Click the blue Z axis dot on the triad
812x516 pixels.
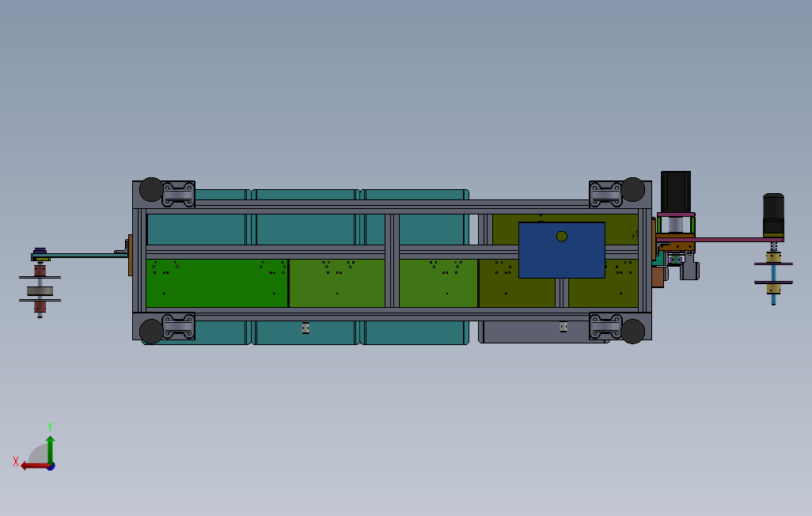(x=51, y=467)
